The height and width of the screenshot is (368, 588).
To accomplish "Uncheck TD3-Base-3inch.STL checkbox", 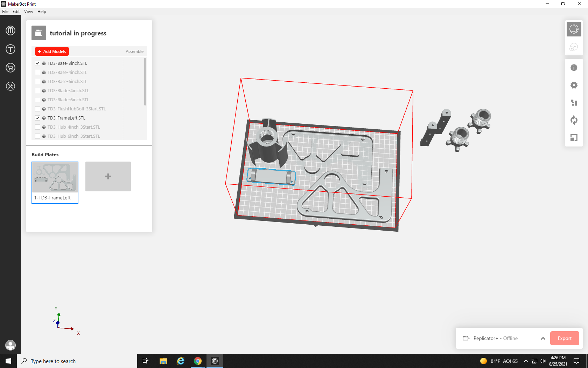I will point(37,63).
